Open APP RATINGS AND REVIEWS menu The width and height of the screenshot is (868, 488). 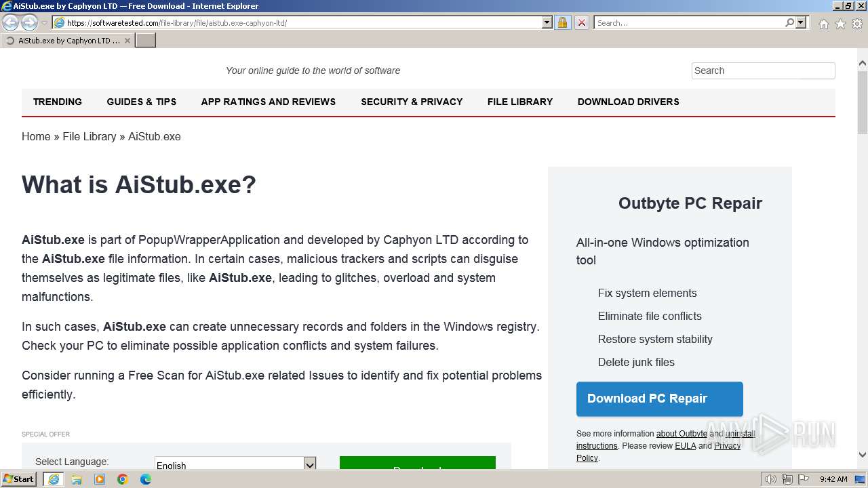tap(269, 102)
